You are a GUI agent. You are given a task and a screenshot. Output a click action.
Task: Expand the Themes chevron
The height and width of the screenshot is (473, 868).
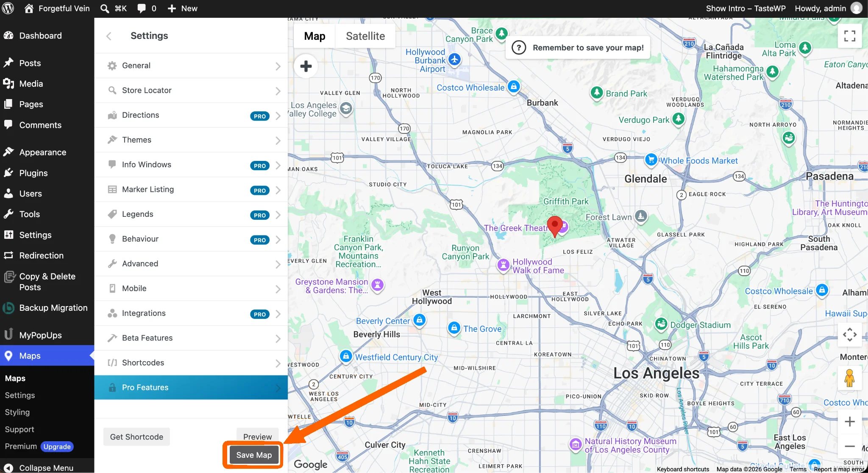(x=278, y=141)
